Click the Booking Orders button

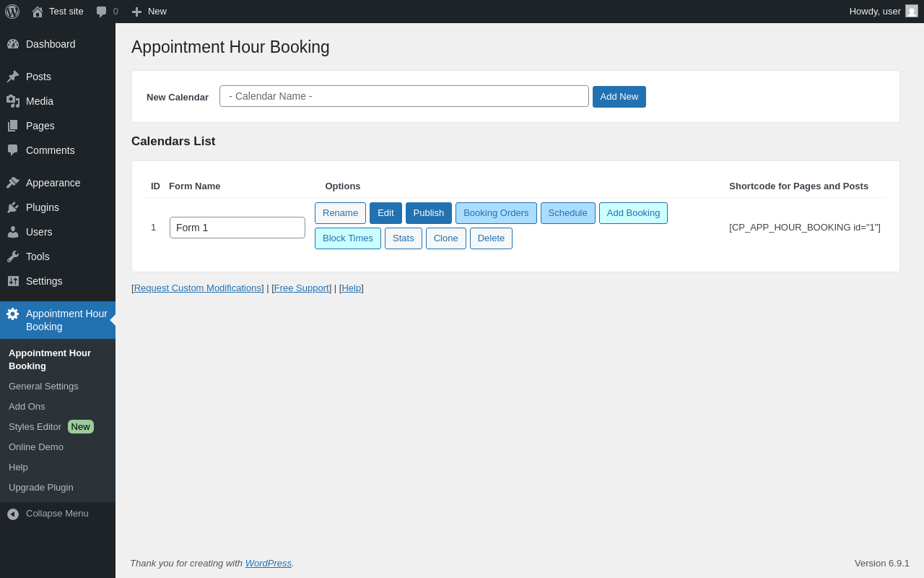tap(496, 213)
